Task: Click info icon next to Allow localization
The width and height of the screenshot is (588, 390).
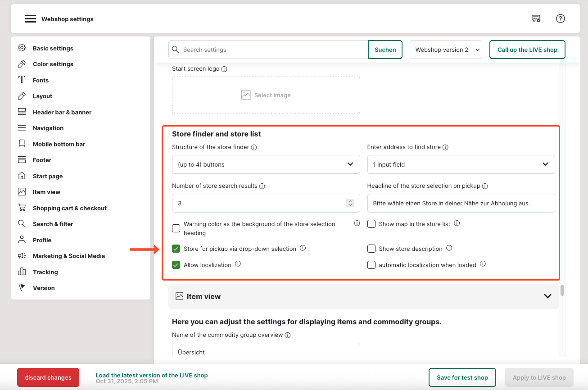Action: [x=238, y=264]
